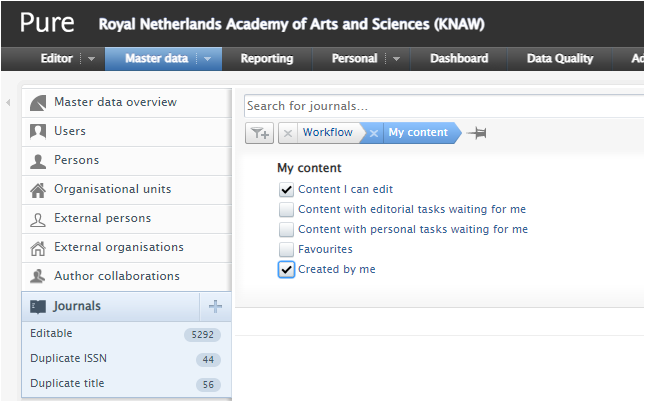
Task: Go to the Data Quality tab
Action: (x=560, y=59)
